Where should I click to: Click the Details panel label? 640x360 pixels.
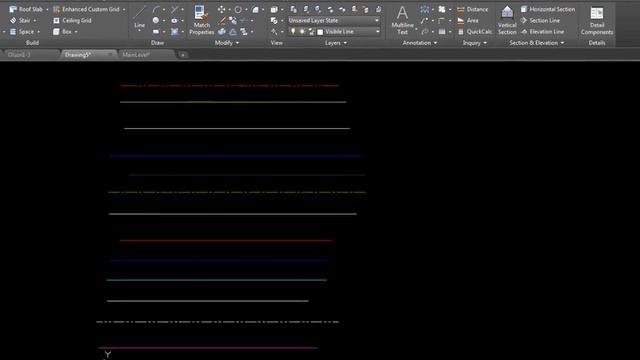[x=597, y=43]
